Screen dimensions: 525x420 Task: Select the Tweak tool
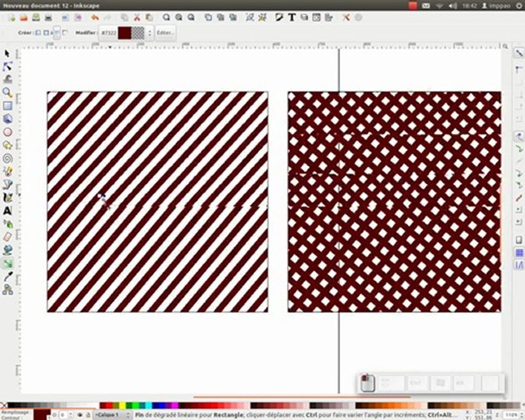(x=8, y=79)
